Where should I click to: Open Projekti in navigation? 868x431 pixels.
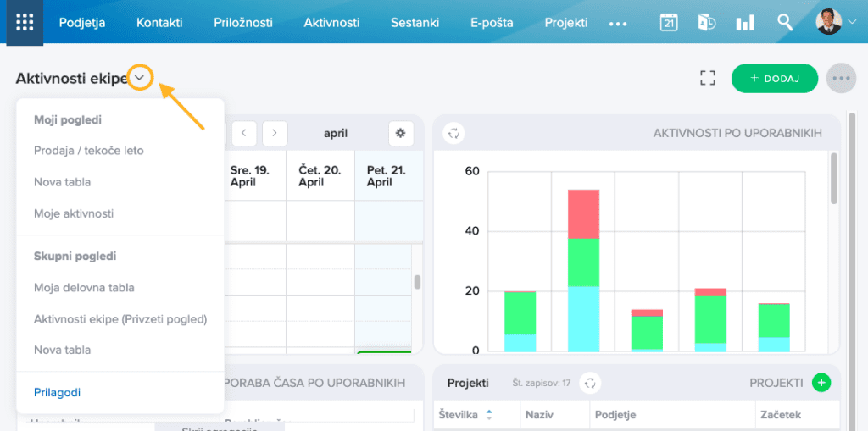click(565, 23)
